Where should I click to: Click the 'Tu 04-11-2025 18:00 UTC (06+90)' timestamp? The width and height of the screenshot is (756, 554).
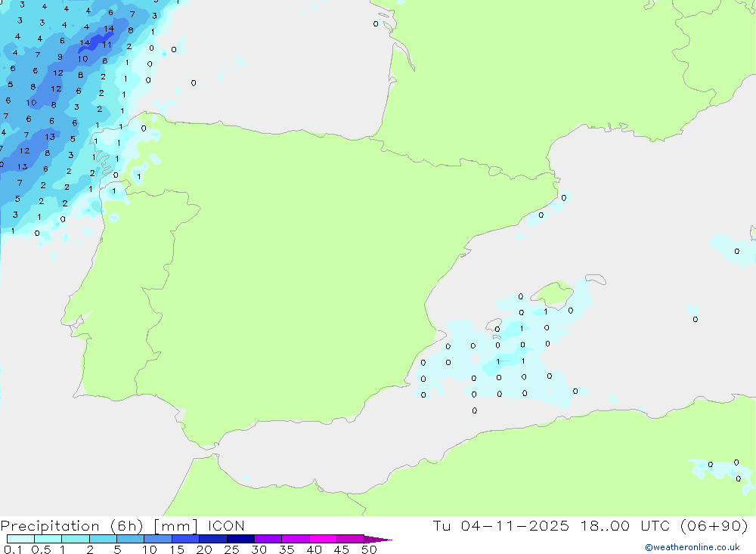point(590,525)
